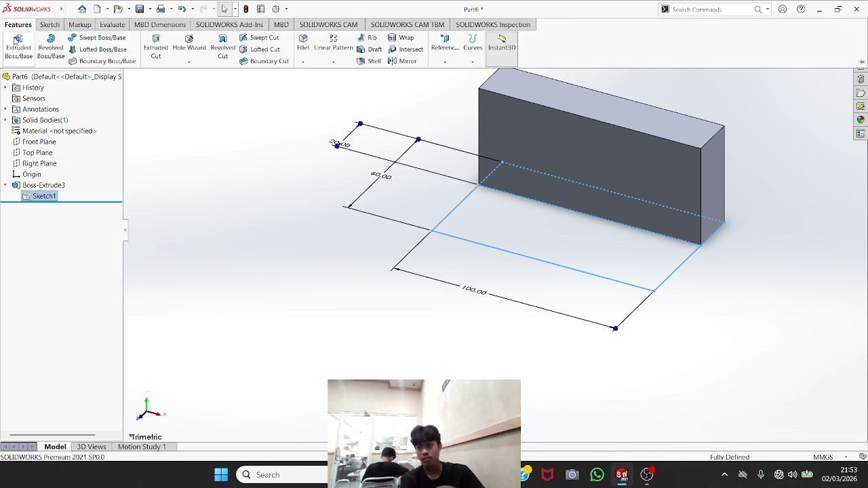Open the Reference Geometry dropdown arrow

tap(445, 62)
